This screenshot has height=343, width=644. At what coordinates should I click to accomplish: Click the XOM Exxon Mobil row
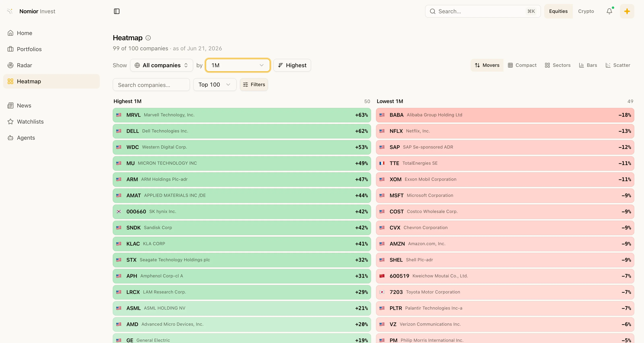point(505,180)
